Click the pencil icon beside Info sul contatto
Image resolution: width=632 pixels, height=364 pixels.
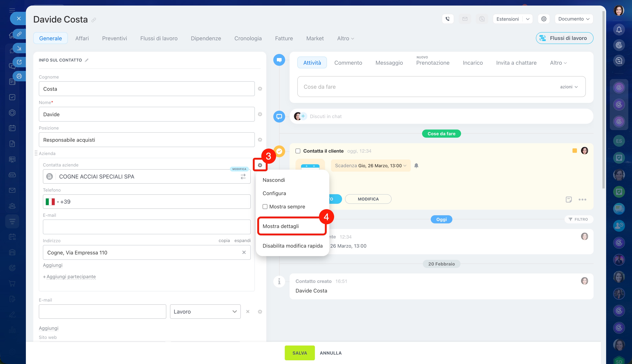pyautogui.click(x=86, y=60)
